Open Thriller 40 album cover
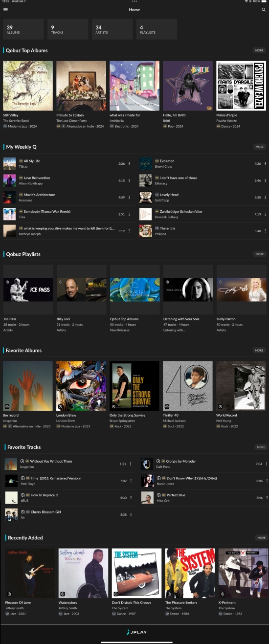Viewport: 269px width, 644px height. tap(188, 386)
